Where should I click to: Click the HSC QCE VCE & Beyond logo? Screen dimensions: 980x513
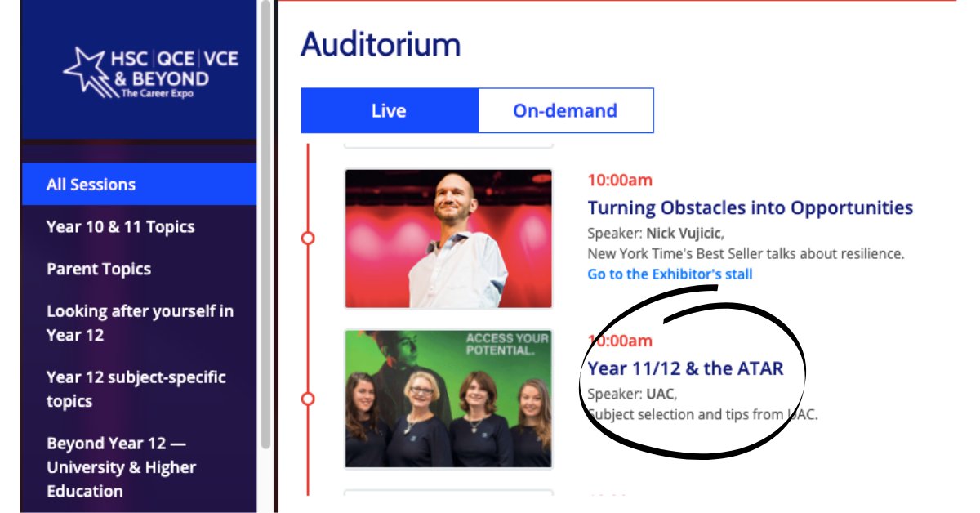(x=151, y=73)
